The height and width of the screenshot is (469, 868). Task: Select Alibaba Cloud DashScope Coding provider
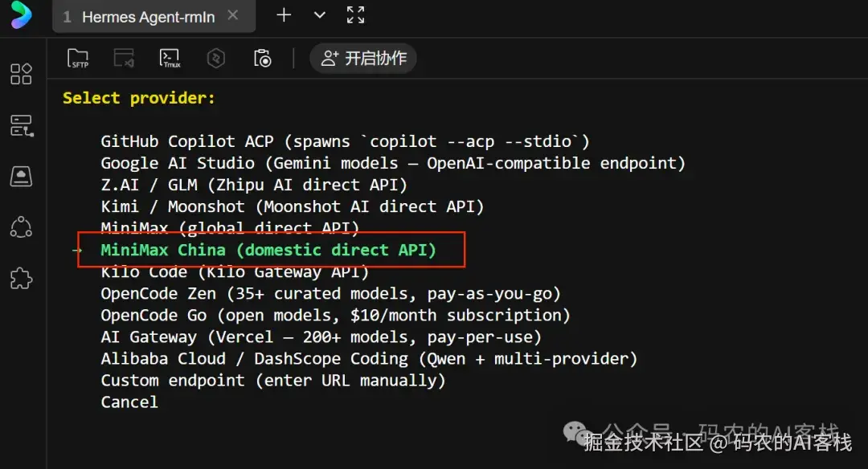coord(369,359)
